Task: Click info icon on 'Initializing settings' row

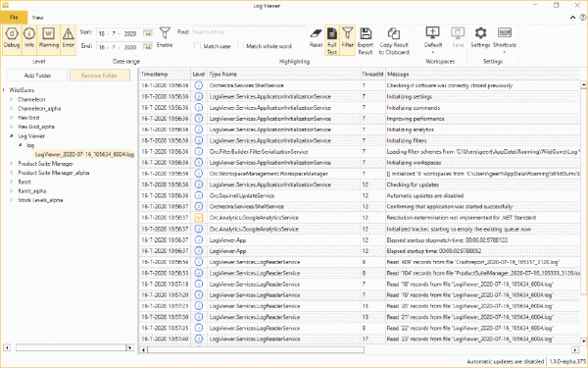Action: click(199, 96)
